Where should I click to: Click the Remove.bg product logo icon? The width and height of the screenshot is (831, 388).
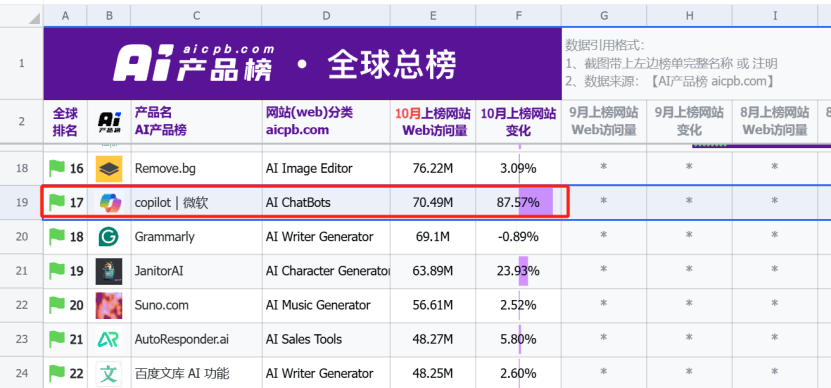109,169
